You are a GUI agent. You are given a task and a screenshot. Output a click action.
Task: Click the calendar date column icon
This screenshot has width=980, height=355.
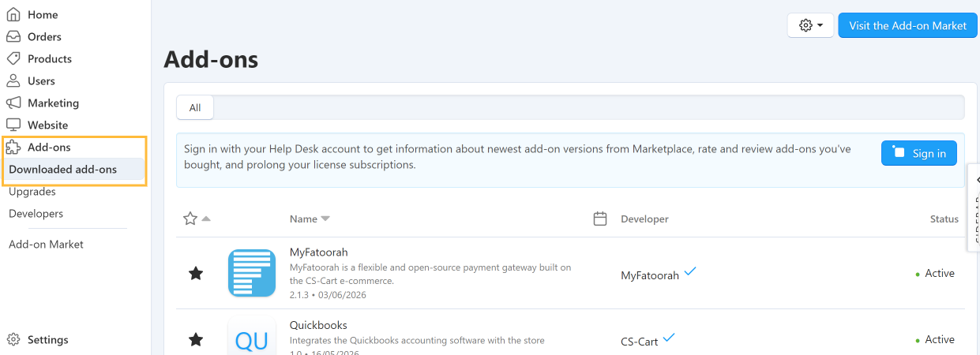tap(600, 219)
